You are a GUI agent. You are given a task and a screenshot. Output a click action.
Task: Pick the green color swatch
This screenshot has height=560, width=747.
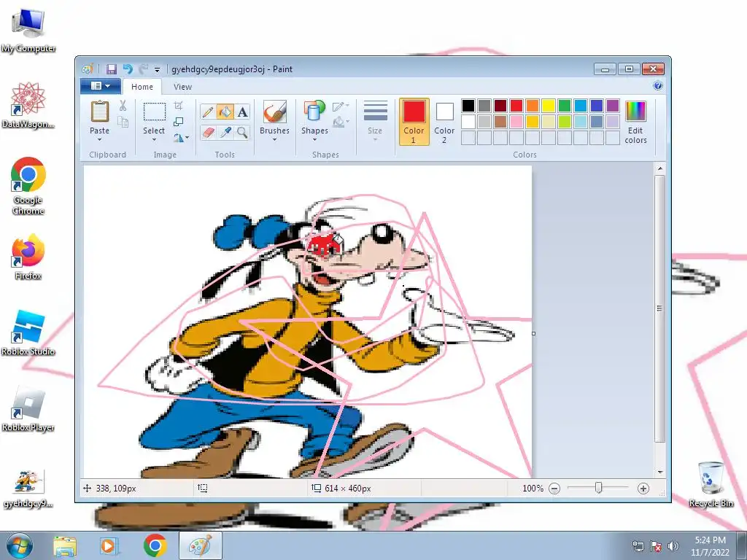tap(565, 106)
